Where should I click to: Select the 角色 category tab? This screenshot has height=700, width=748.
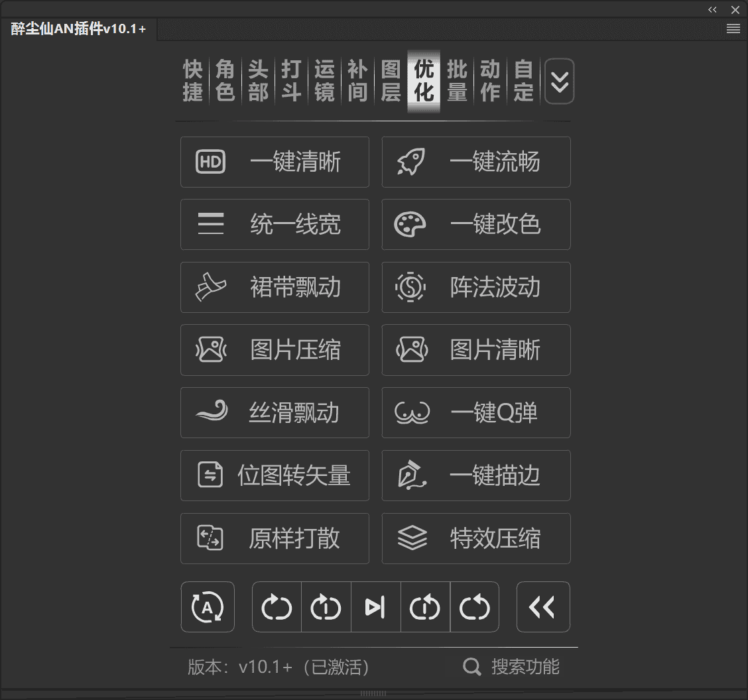pyautogui.click(x=225, y=81)
